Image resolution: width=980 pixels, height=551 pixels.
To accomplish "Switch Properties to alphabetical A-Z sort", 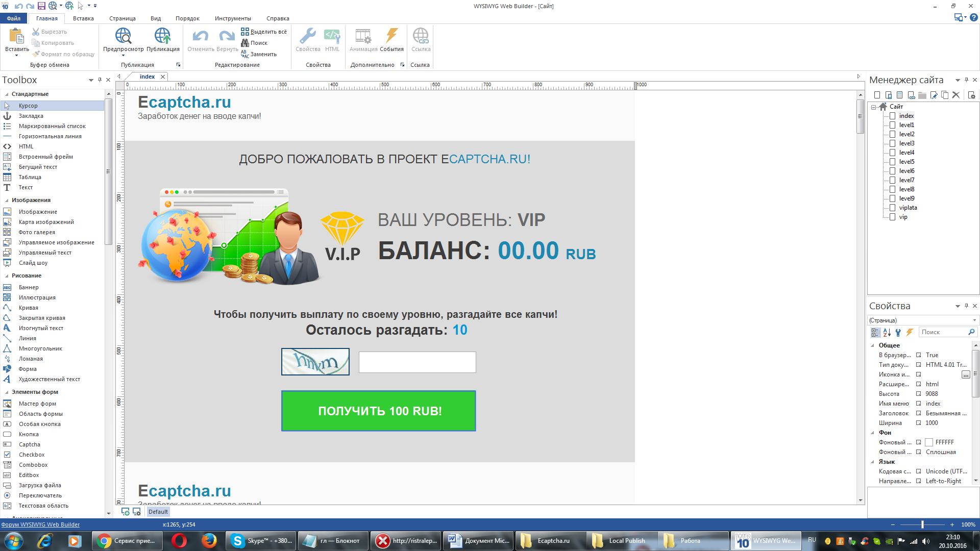I will (887, 332).
